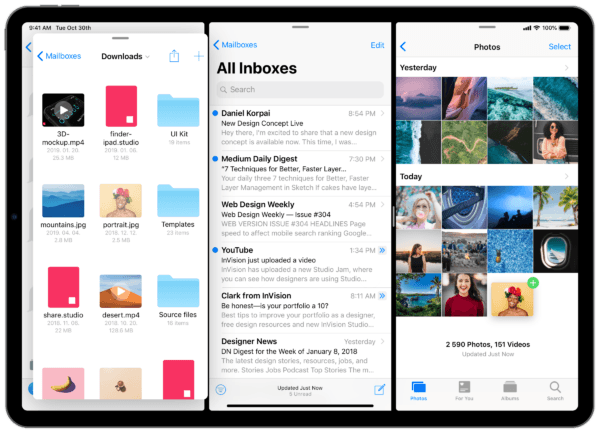The height and width of the screenshot is (433, 600).
Task: Go back to Mailboxes from All Inboxes
Action: tap(235, 45)
